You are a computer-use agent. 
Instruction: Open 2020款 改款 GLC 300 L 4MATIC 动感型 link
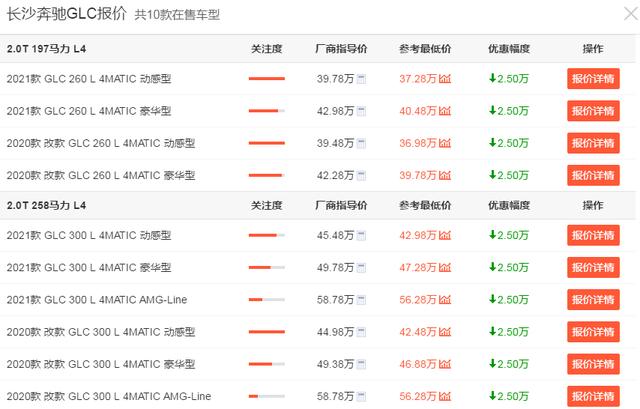pos(101,332)
